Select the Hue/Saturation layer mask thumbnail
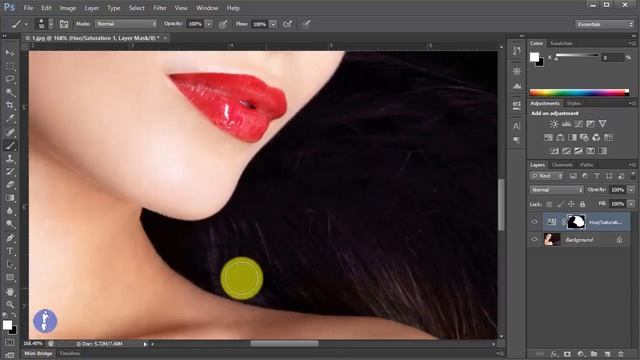Screen dimensions: 640x360 pos(576,222)
